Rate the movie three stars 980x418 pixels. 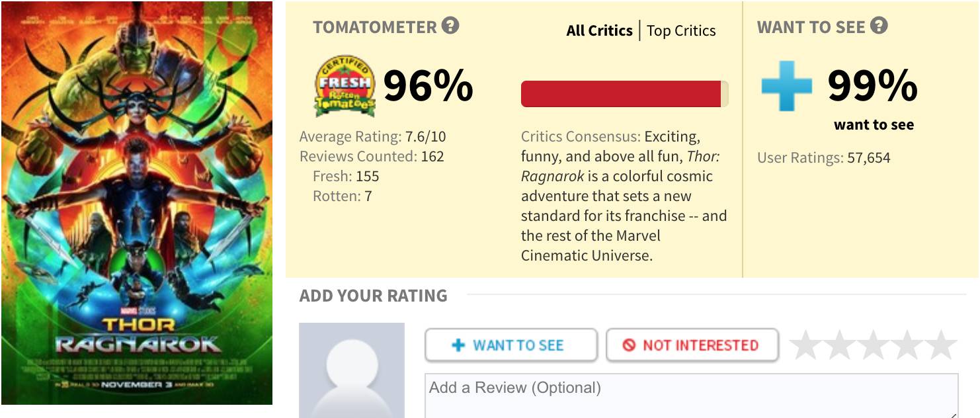874,345
